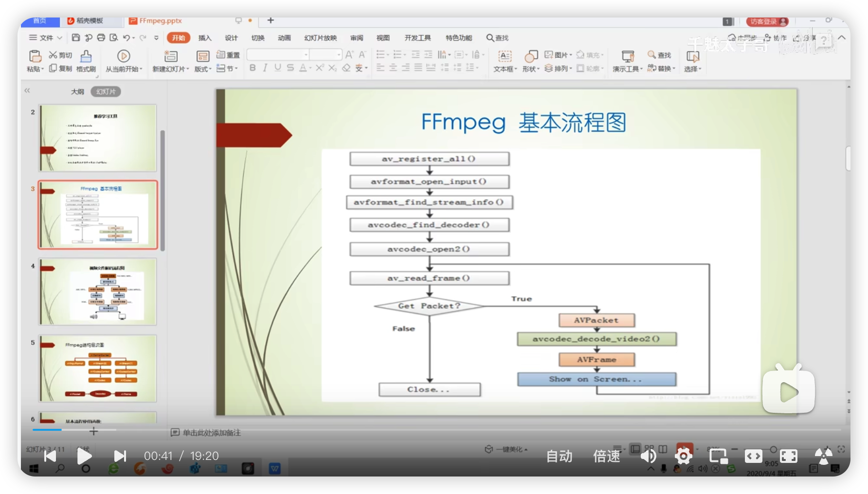Open the 自动 video quality menu
This screenshot has height=494, width=868.
(x=559, y=456)
